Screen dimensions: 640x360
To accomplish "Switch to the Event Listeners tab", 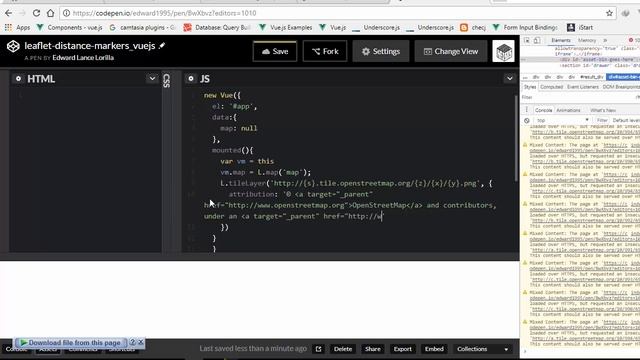I will click(582, 87).
